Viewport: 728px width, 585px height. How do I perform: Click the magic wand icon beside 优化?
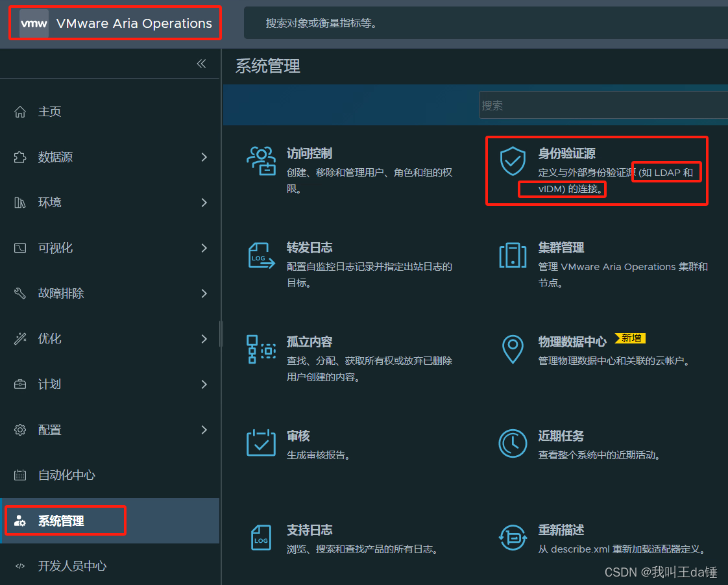click(20, 339)
